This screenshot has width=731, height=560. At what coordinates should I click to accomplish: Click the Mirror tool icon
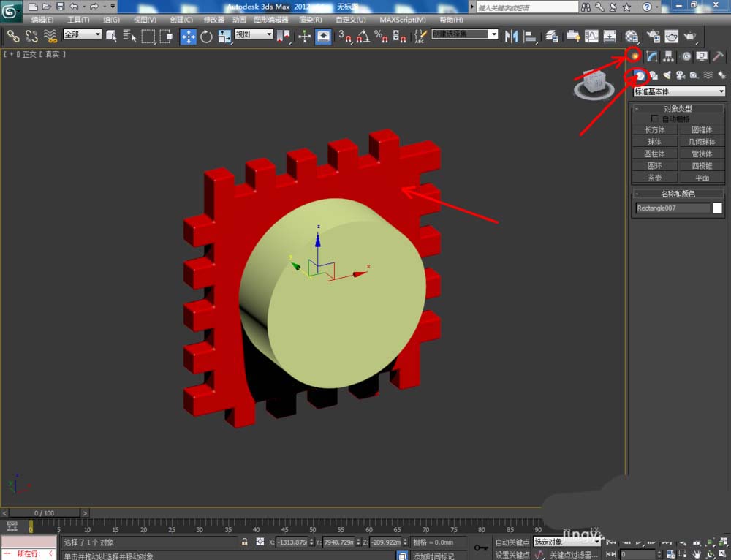click(x=511, y=36)
